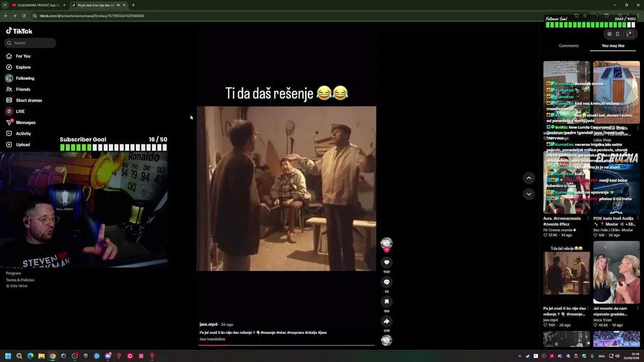Viewport: 644px width, 362px height.
Task: Open a new browser tab
Action: [x=133, y=5]
